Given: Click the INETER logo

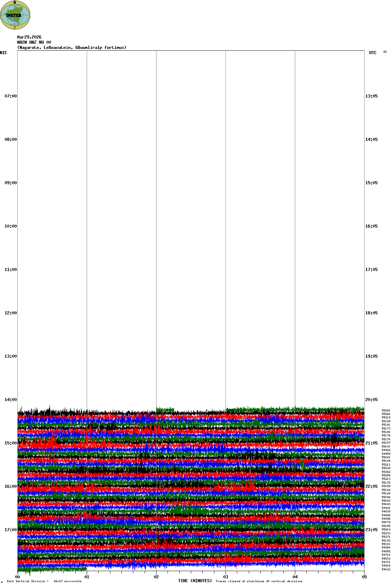Looking at the screenshot, I should pos(15,15).
